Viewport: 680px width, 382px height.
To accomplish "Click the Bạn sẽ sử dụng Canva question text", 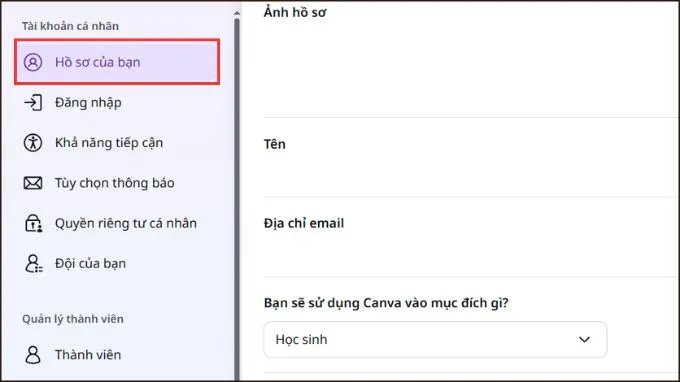I will pyautogui.click(x=386, y=303).
